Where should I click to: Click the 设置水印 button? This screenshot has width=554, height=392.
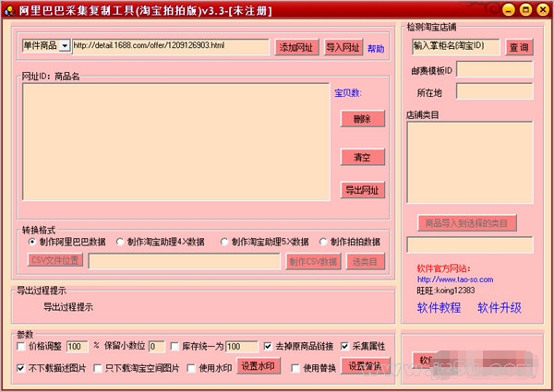[x=259, y=366]
